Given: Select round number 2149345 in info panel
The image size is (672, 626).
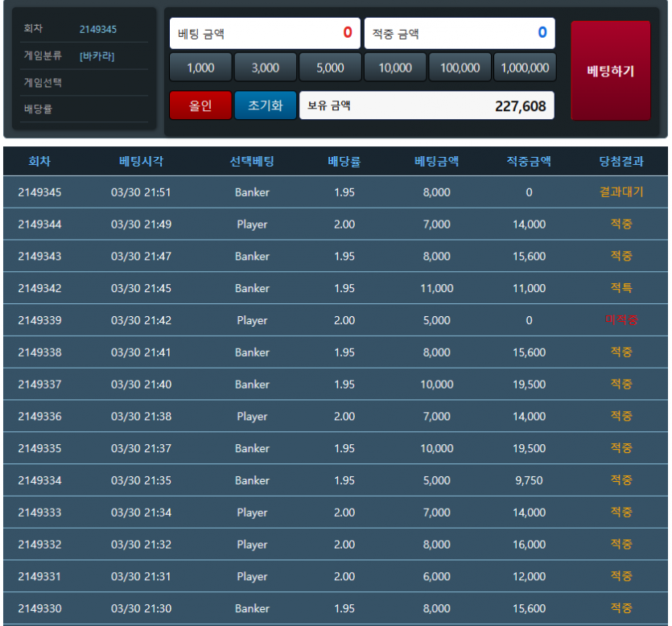Looking at the screenshot, I should [x=98, y=30].
